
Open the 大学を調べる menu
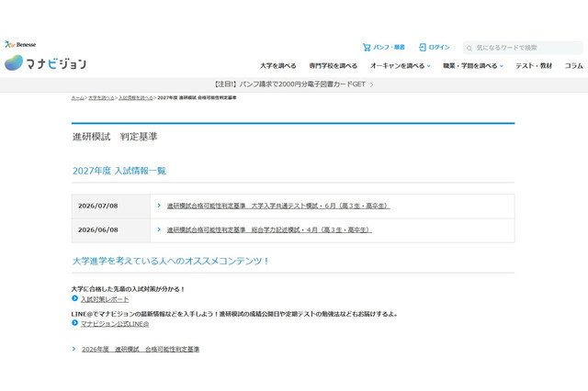point(278,66)
